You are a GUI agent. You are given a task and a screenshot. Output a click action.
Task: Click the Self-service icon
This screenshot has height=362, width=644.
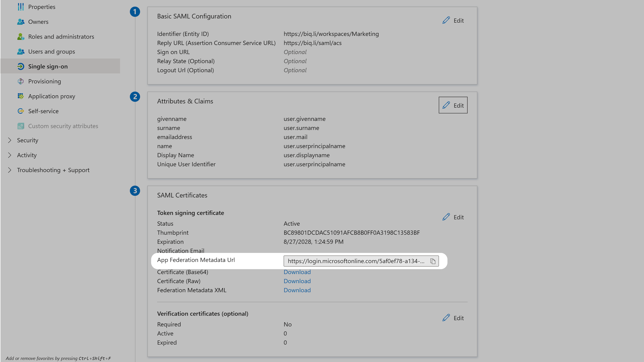point(21,111)
